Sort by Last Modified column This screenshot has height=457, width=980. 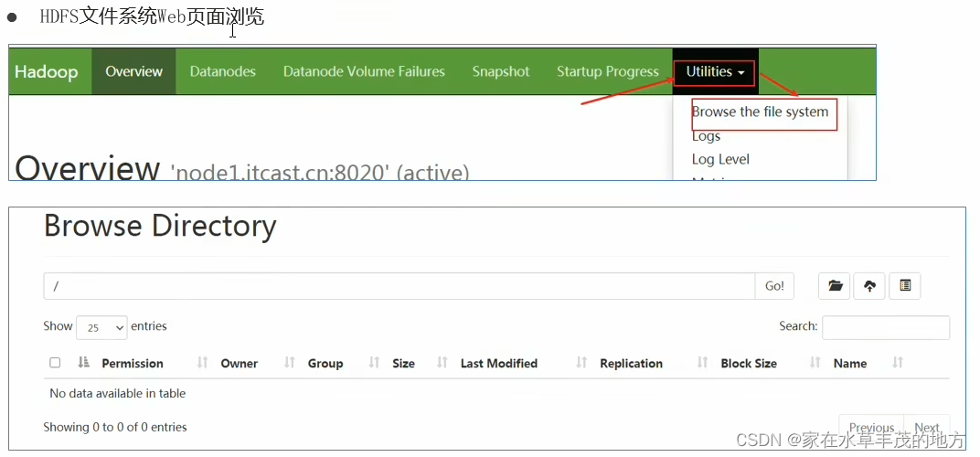[499, 363]
